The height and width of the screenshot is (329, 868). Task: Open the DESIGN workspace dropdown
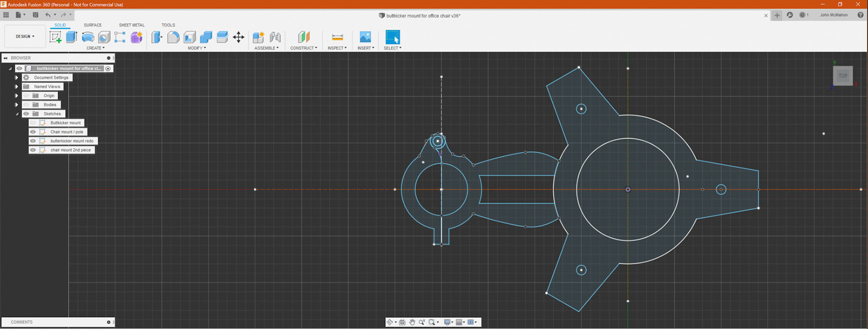coord(25,37)
